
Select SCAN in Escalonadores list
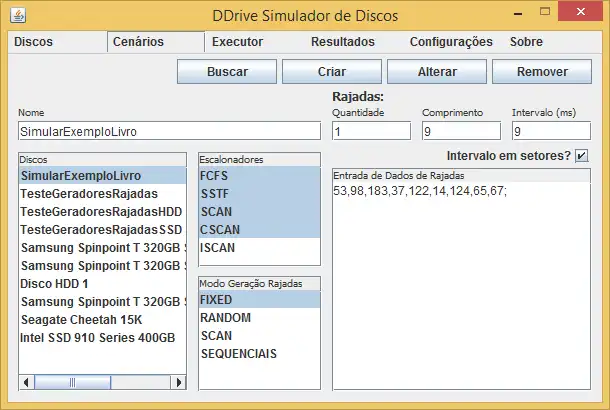pos(259,211)
